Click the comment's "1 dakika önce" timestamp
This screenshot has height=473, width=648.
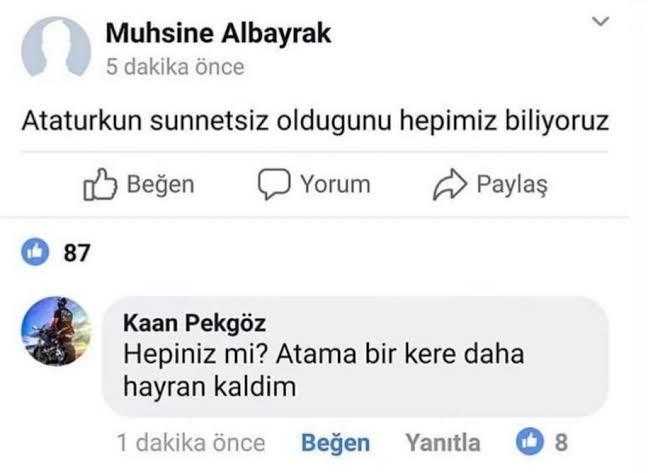tap(191, 442)
